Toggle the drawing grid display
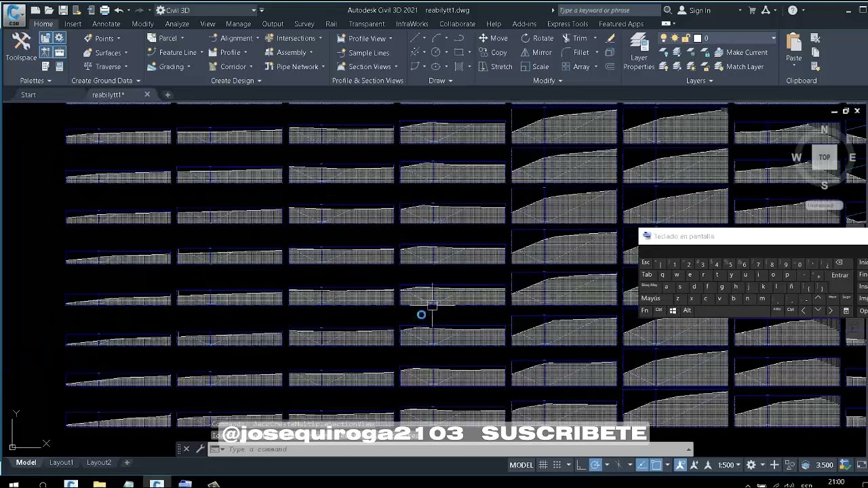The image size is (868, 488). (x=543, y=465)
